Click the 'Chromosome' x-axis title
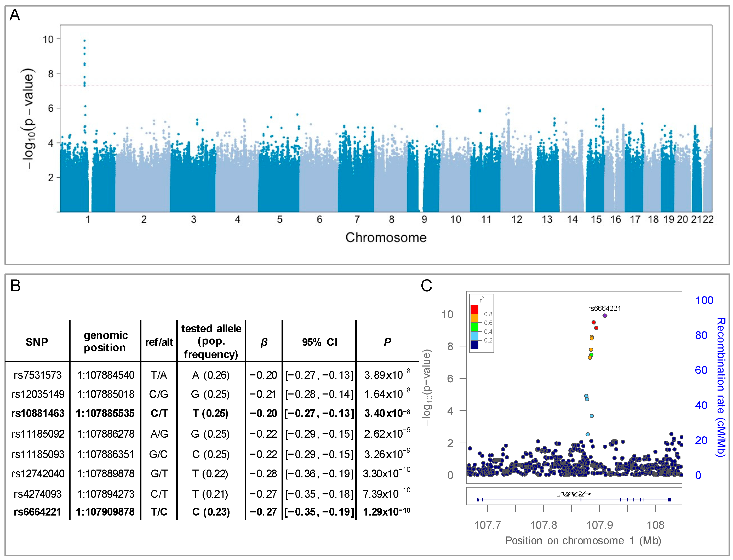Viewport: 733px width, 560px height. 386,238
